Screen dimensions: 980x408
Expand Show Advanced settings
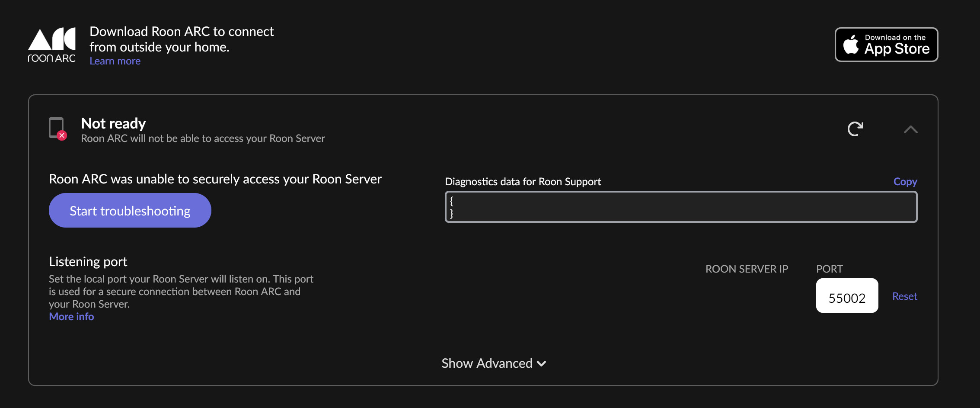(494, 363)
